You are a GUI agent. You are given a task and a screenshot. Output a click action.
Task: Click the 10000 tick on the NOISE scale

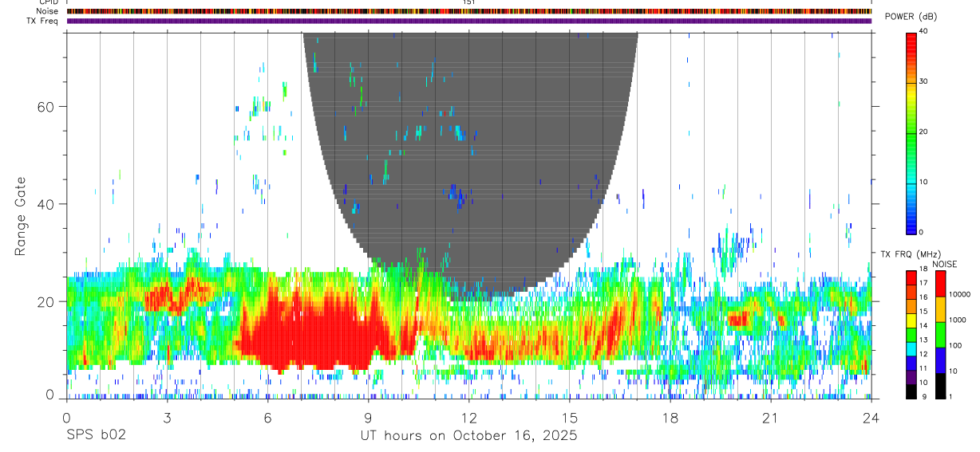click(960, 294)
